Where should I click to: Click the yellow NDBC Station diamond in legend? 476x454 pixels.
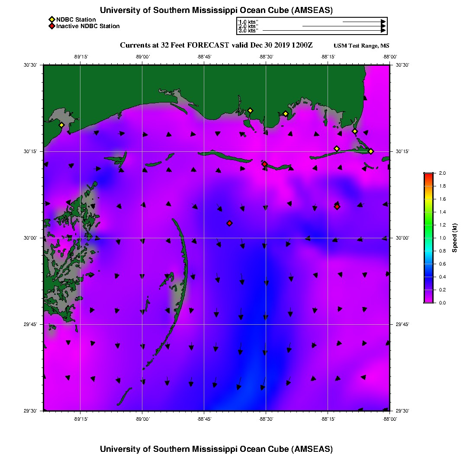[x=51, y=19]
